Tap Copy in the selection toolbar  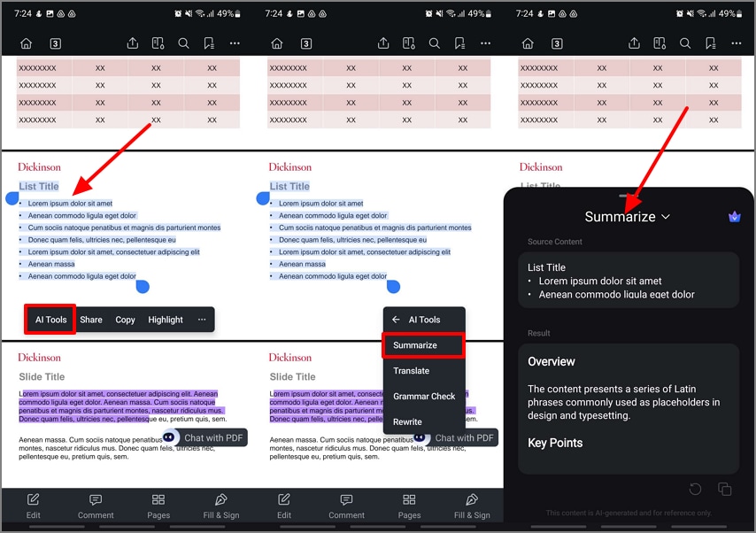125,320
